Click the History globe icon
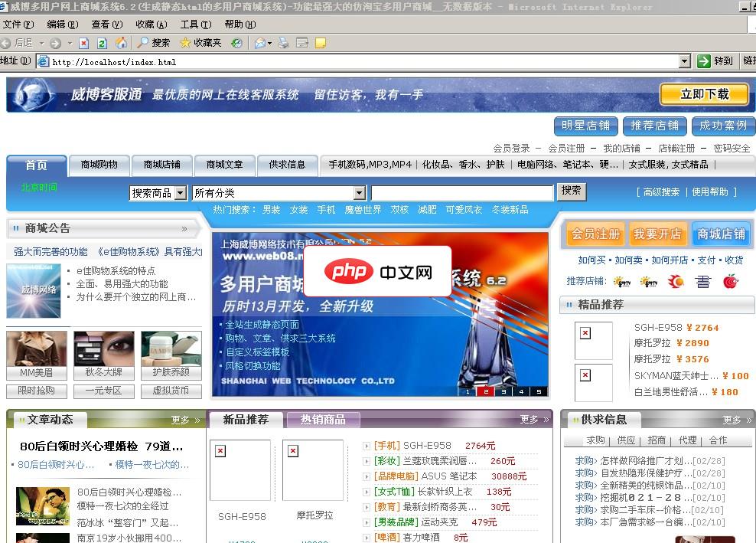The width and height of the screenshot is (756, 543). coord(237,44)
